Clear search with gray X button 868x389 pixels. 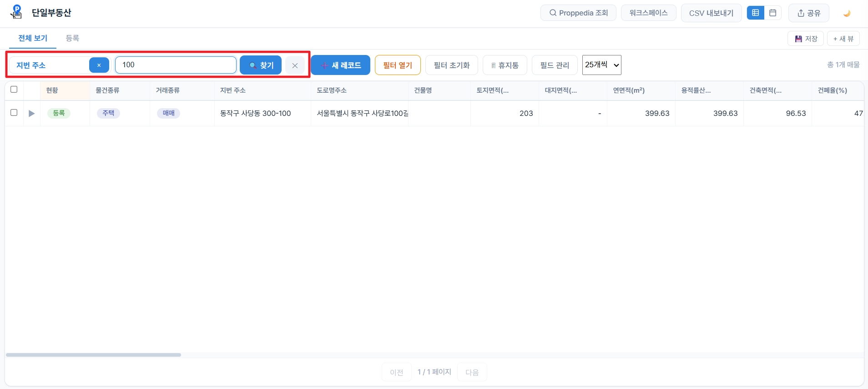click(295, 65)
